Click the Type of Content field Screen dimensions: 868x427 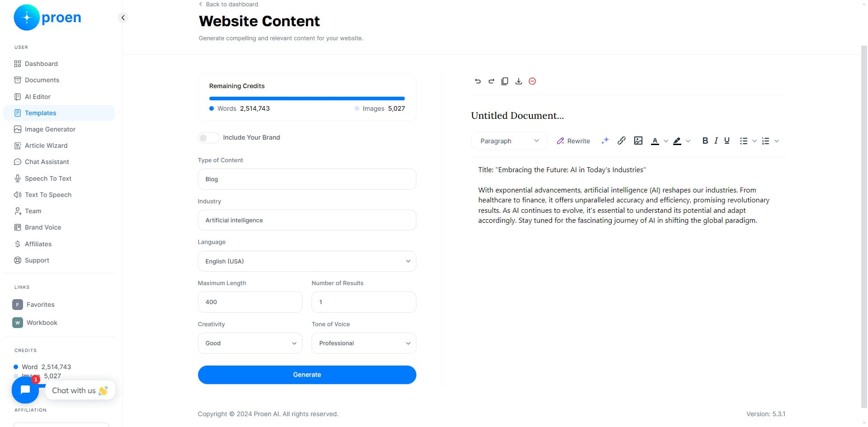[307, 179]
